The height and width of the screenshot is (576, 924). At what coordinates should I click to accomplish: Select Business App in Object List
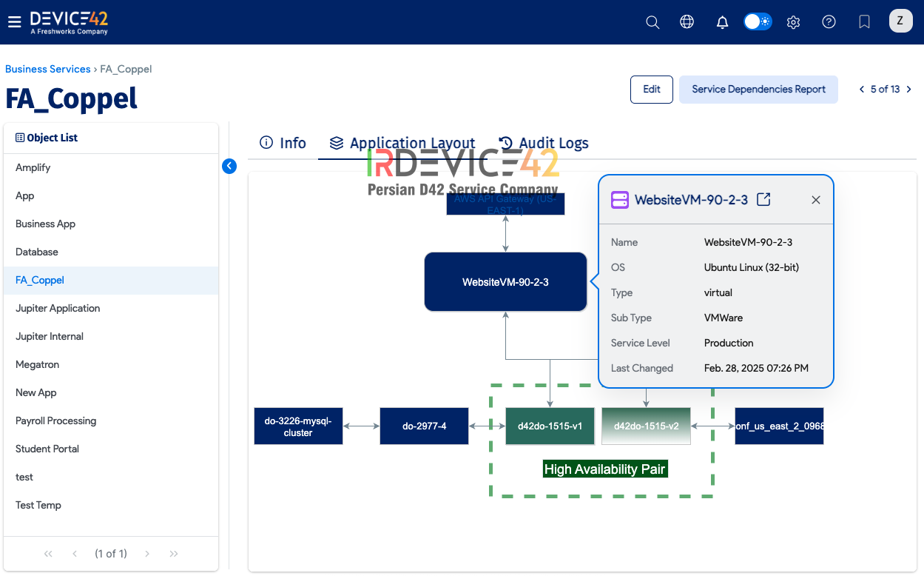point(111,224)
